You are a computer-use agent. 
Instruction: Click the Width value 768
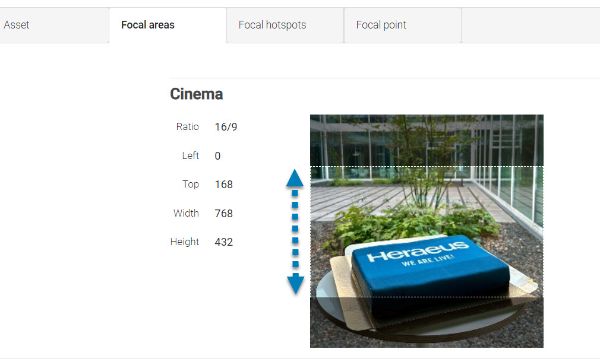223,213
